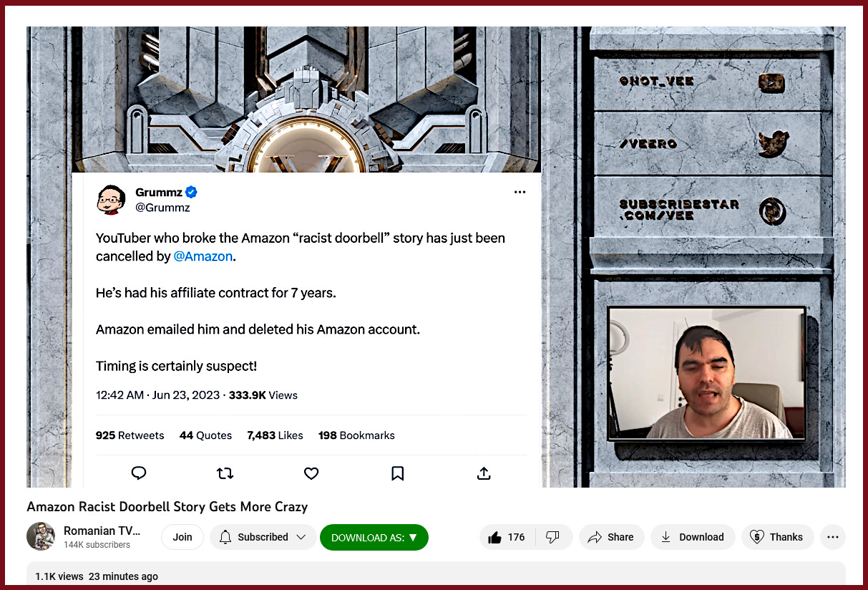Open the green DOWNLOAD AS dropdown
The image size is (868, 590).
tap(374, 537)
